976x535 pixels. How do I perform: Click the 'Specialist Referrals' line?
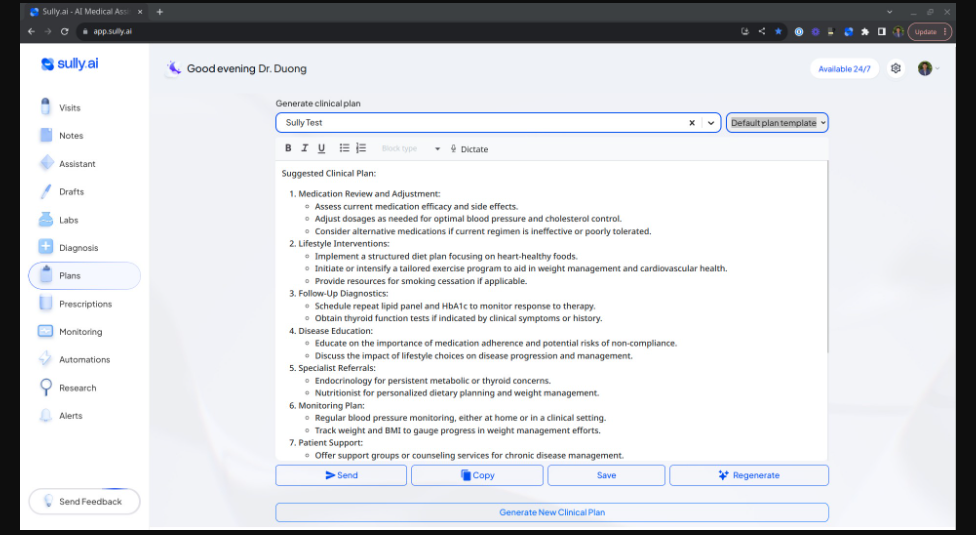(337, 368)
